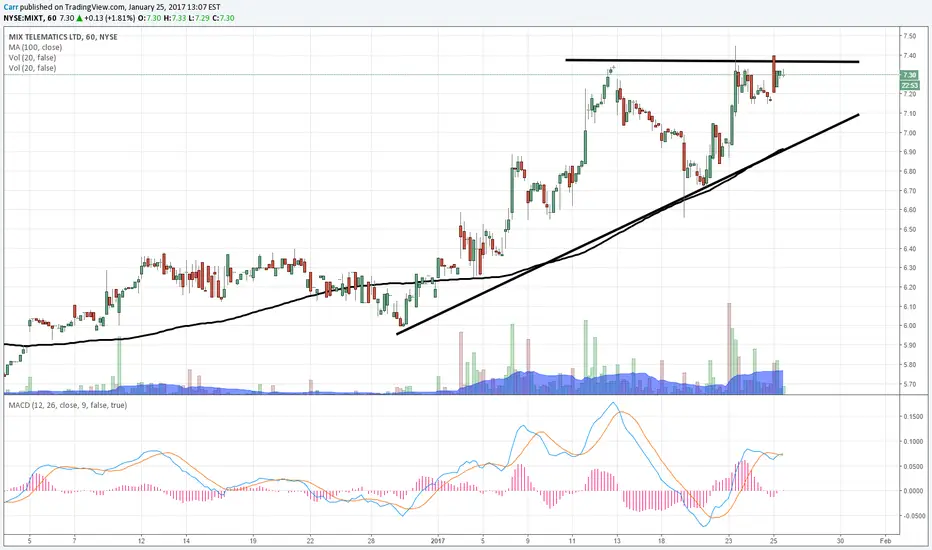The width and height of the screenshot is (932, 550).
Task: Select the MACD (12, 26, close, 9, false, true) label
Action: [67, 405]
